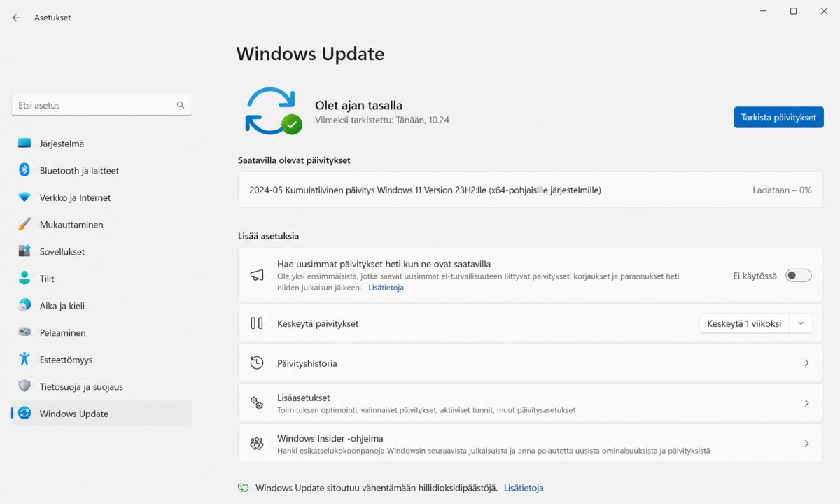Click the Ei käytössä label
Viewport: 840px width, 504px height.
pos(755,276)
